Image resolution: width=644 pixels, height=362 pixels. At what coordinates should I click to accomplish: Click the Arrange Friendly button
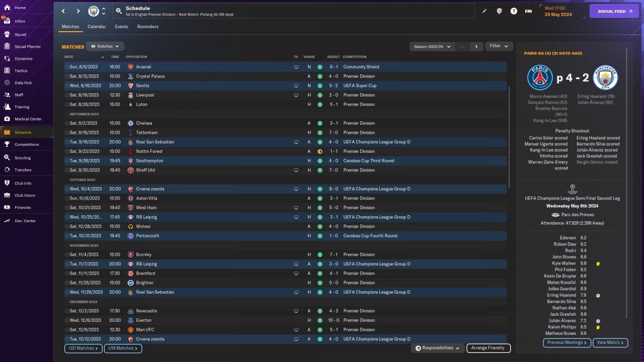[x=489, y=348]
